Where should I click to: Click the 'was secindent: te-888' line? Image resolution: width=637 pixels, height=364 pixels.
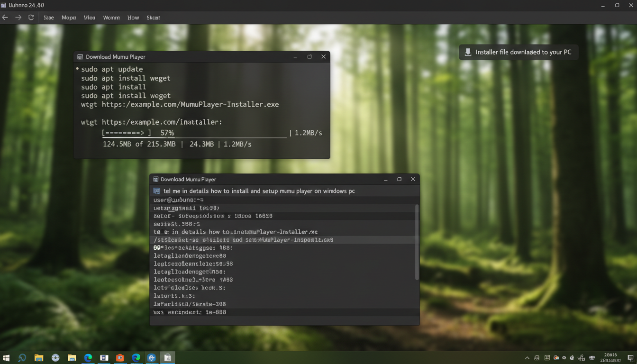tap(190, 312)
